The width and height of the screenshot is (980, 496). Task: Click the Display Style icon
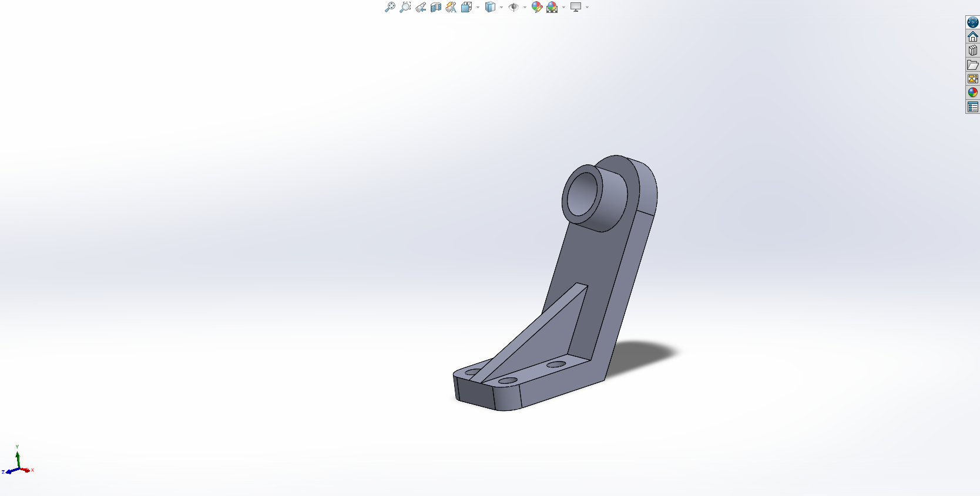[491, 7]
